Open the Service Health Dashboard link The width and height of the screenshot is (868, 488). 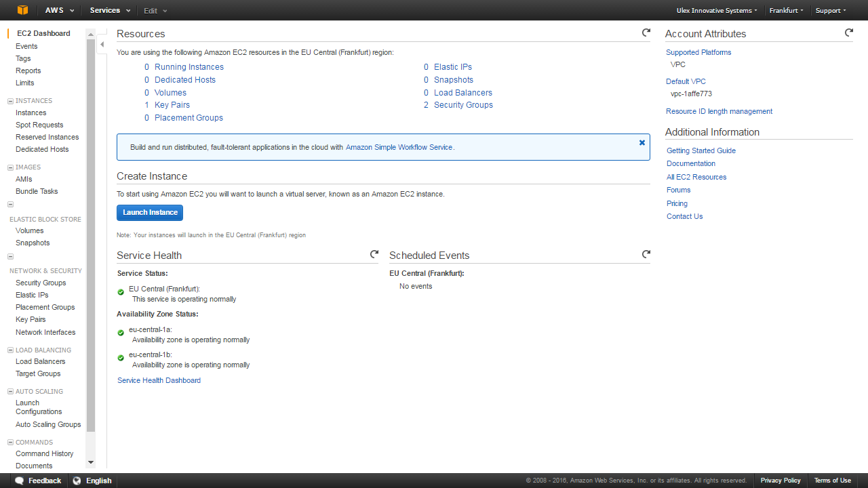point(159,380)
